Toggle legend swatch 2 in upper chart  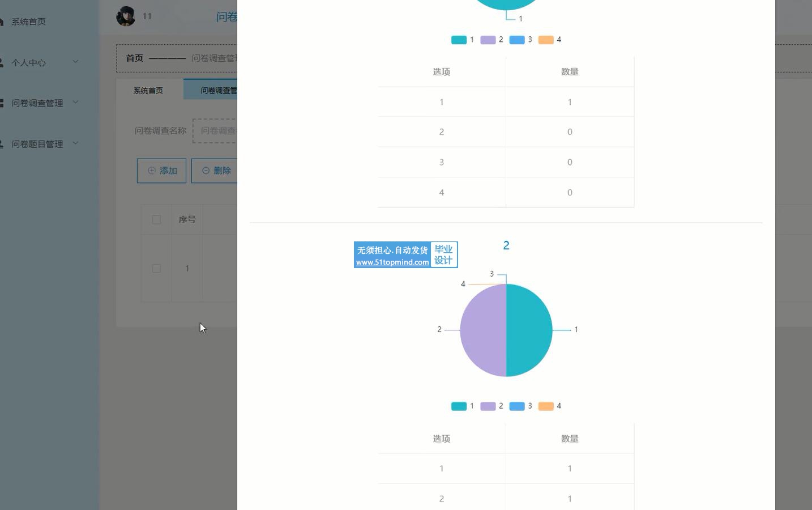click(488, 40)
